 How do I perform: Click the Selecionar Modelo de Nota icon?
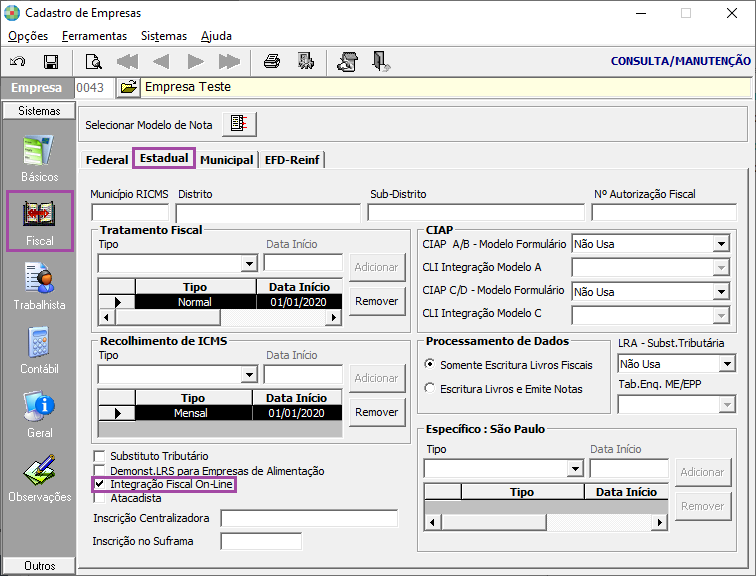pos(239,125)
